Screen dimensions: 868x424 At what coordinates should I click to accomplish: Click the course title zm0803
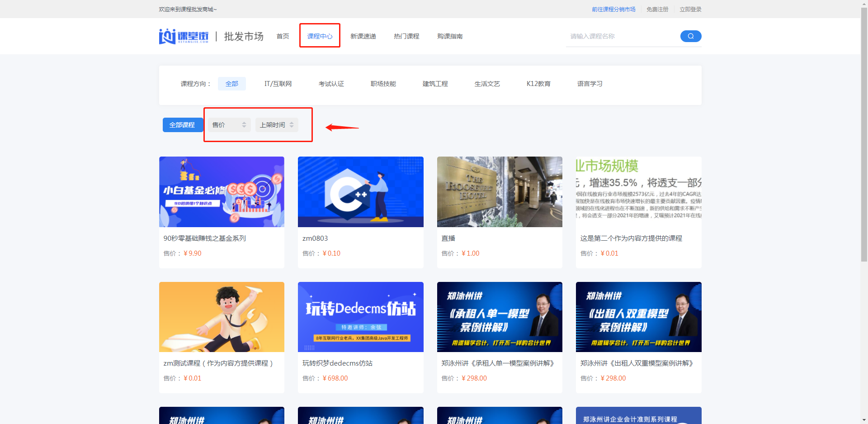tap(315, 238)
